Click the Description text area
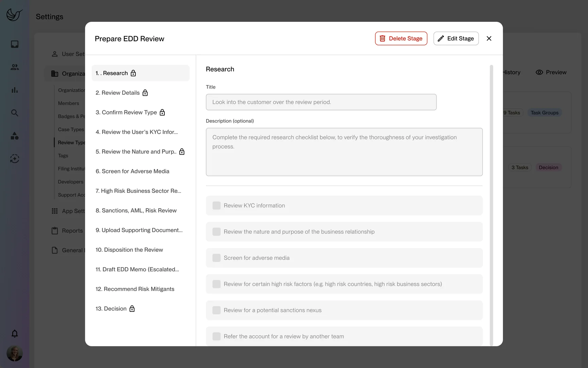 tap(344, 152)
